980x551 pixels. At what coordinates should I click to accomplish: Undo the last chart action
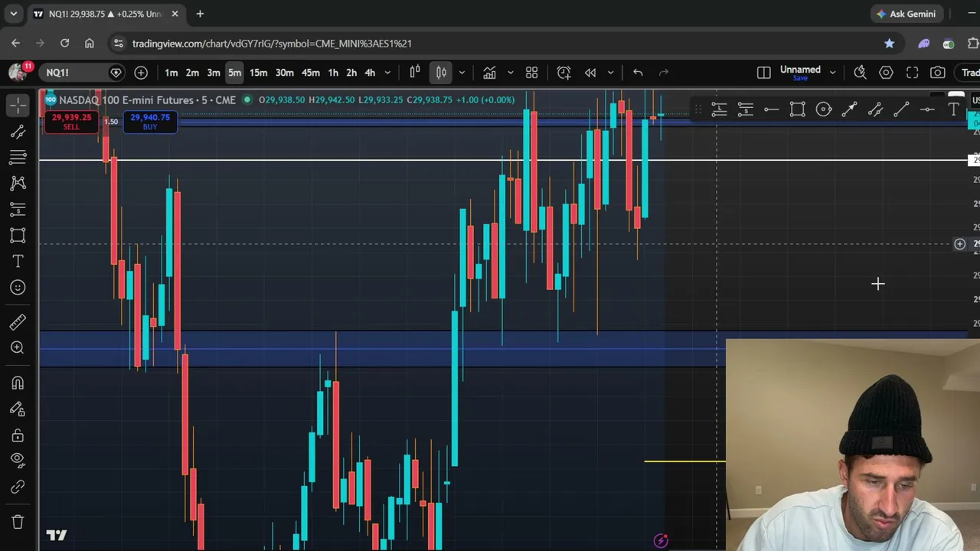coord(638,73)
